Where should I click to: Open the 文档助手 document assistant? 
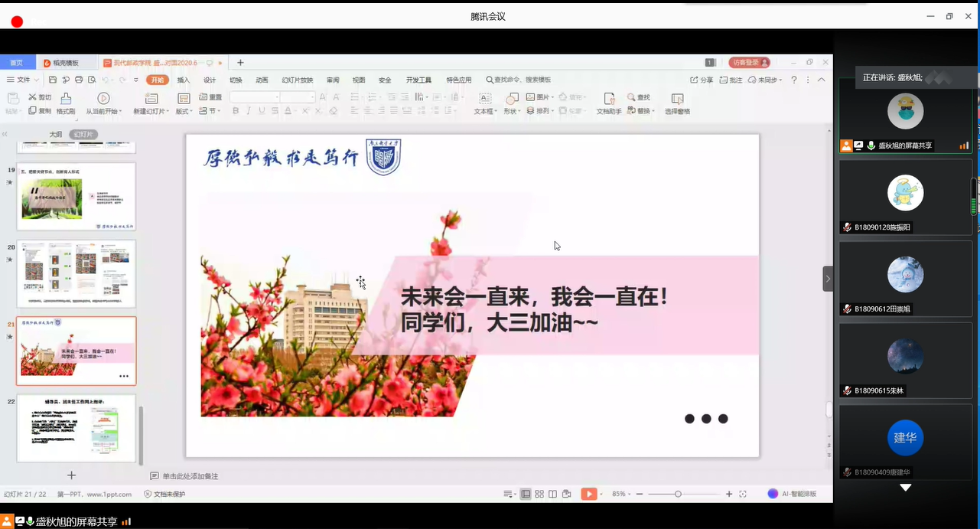click(x=609, y=103)
